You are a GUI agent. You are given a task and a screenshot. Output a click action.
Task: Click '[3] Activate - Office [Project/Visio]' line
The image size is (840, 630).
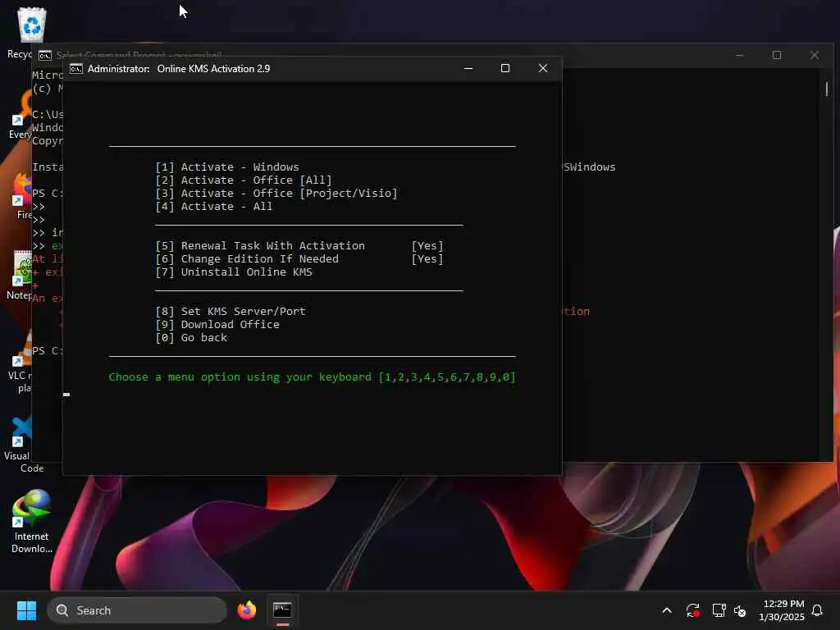(276, 194)
